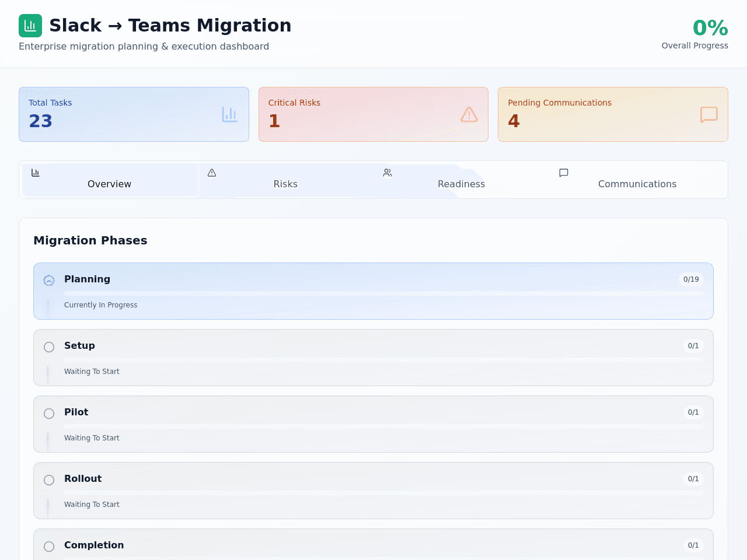This screenshot has width=747, height=560.
Task: Select the Pending Communications card
Action: 613,114
